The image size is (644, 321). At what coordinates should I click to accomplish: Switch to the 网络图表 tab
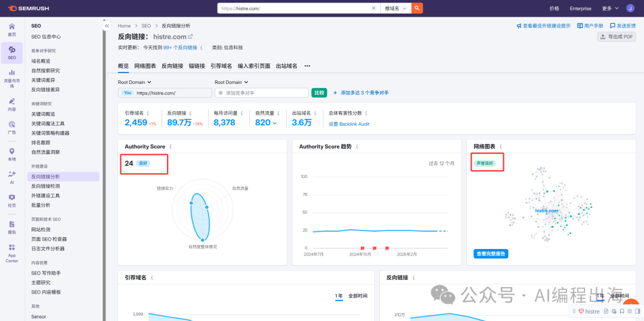[x=145, y=66]
